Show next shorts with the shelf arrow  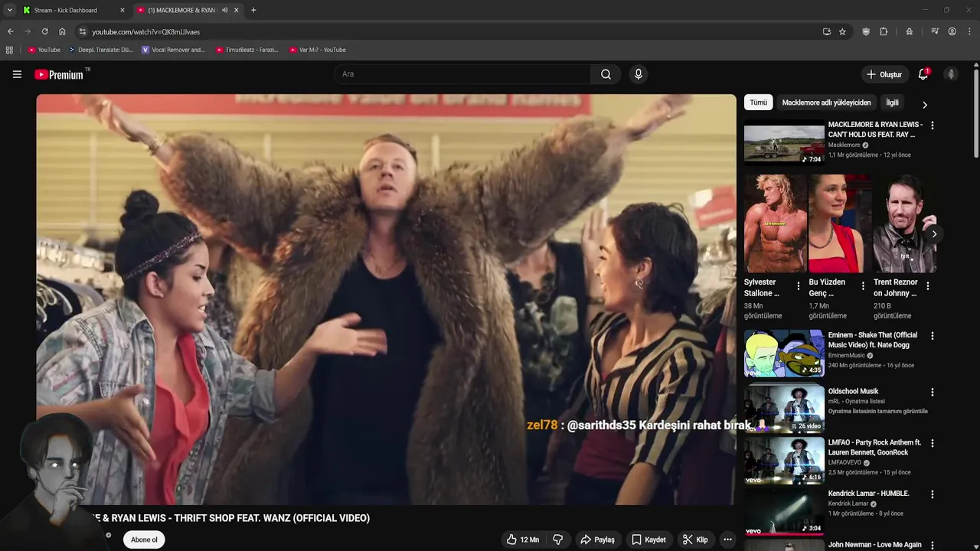click(x=933, y=234)
